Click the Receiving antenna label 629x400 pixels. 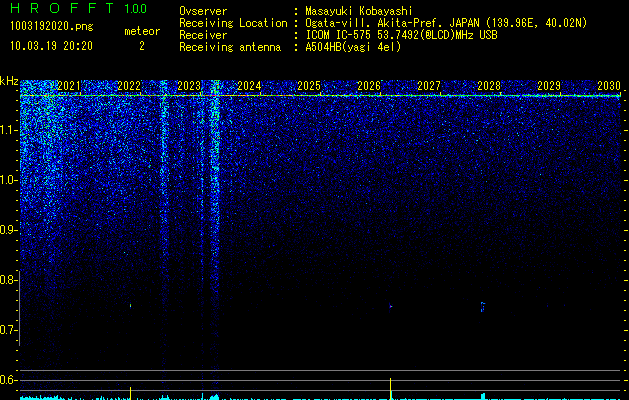(230, 47)
